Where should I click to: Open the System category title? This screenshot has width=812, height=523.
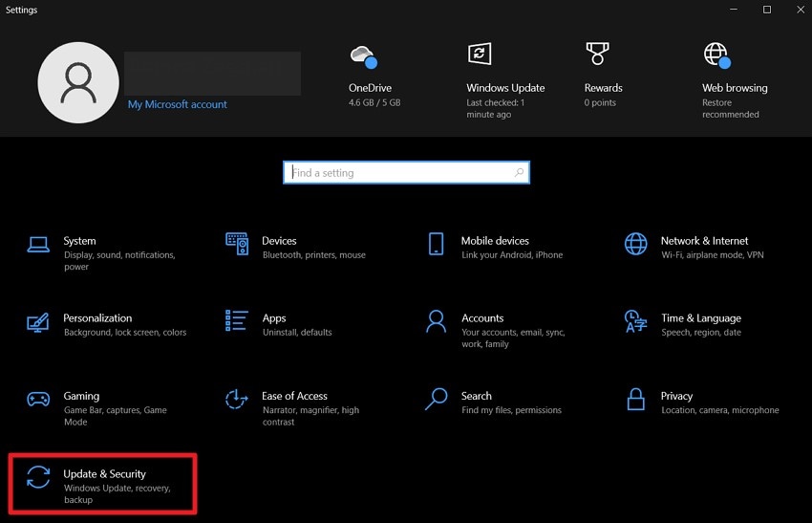click(x=79, y=241)
